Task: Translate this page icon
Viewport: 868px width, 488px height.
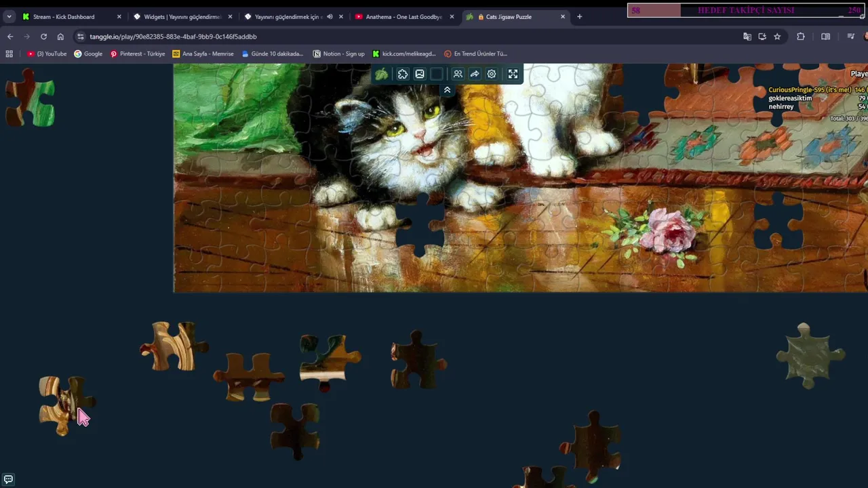Action: pyautogui.click(x=747, y=37)
